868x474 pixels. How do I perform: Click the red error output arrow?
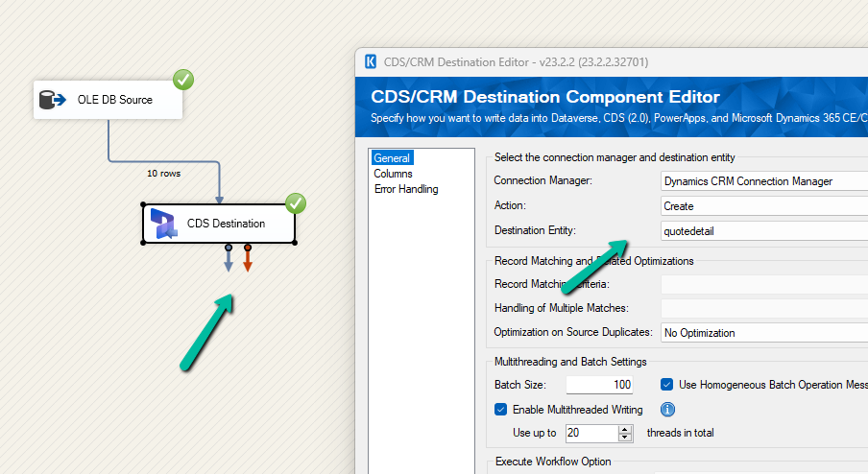248,261
